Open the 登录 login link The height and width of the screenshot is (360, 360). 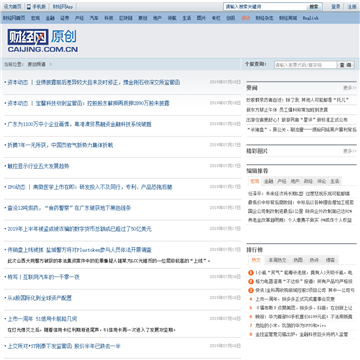click(336, 7)
